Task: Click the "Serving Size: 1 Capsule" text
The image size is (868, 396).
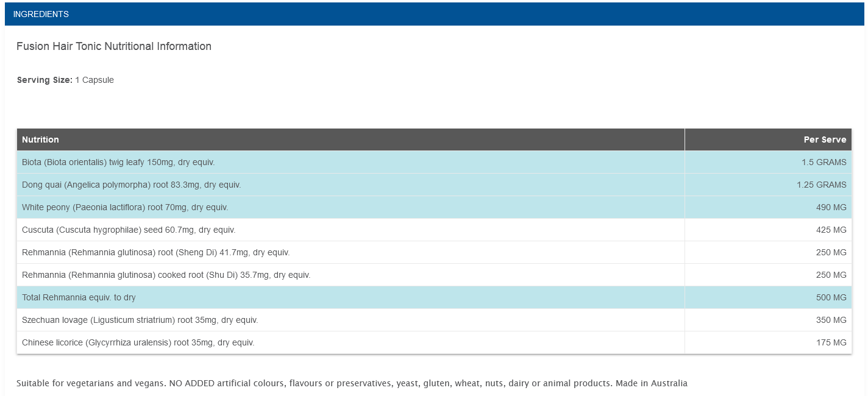Action: point(65,80)
